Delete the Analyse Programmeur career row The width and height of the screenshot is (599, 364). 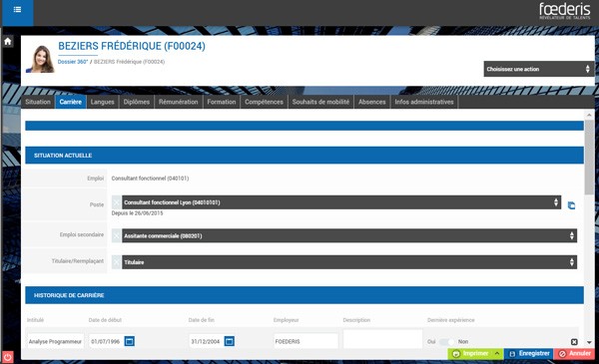[574, 342]
